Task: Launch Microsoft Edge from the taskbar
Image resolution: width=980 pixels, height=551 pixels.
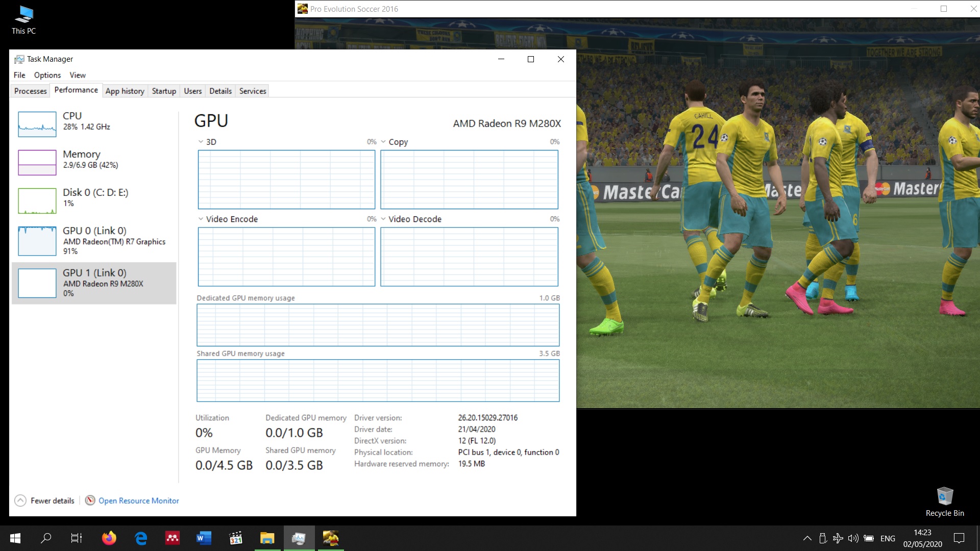Action: coord(141,538)
